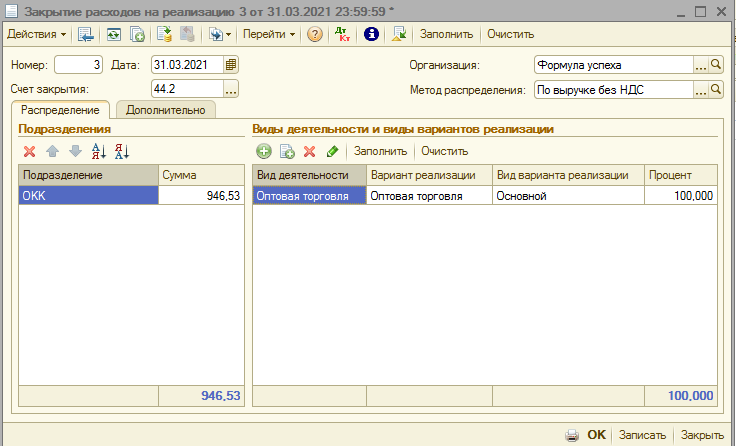Delete row in activities table toolbar
Viewport: 736px width, 446px height.
[310, 152]
